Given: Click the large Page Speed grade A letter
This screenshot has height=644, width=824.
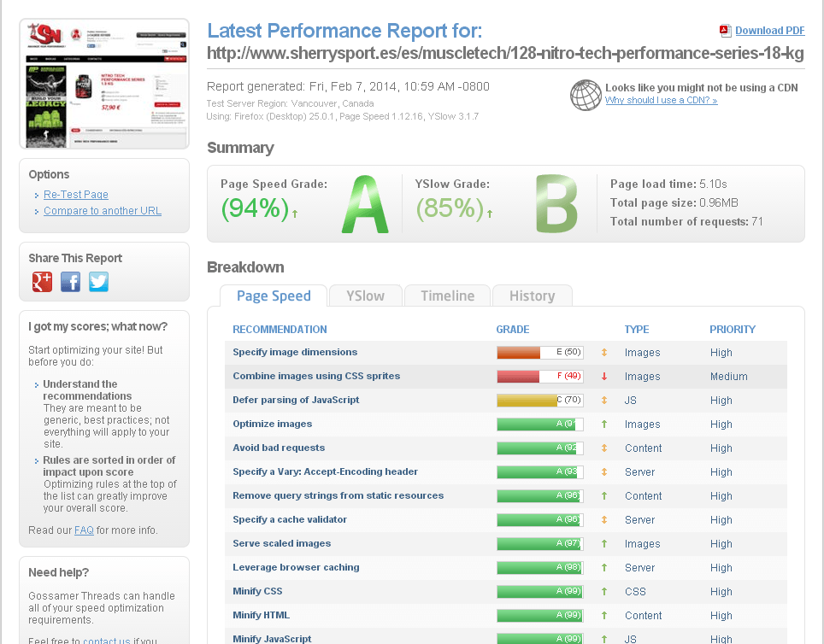Looking at the screenshot, I should click(365, 204).
